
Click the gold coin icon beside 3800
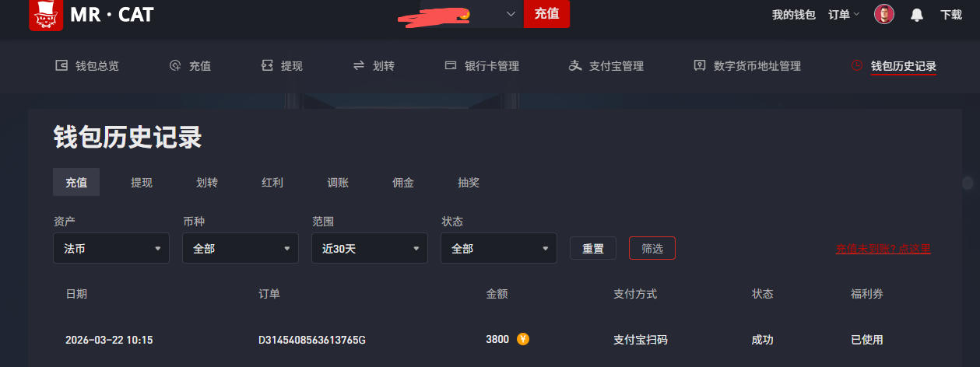(x=523, y=339)
